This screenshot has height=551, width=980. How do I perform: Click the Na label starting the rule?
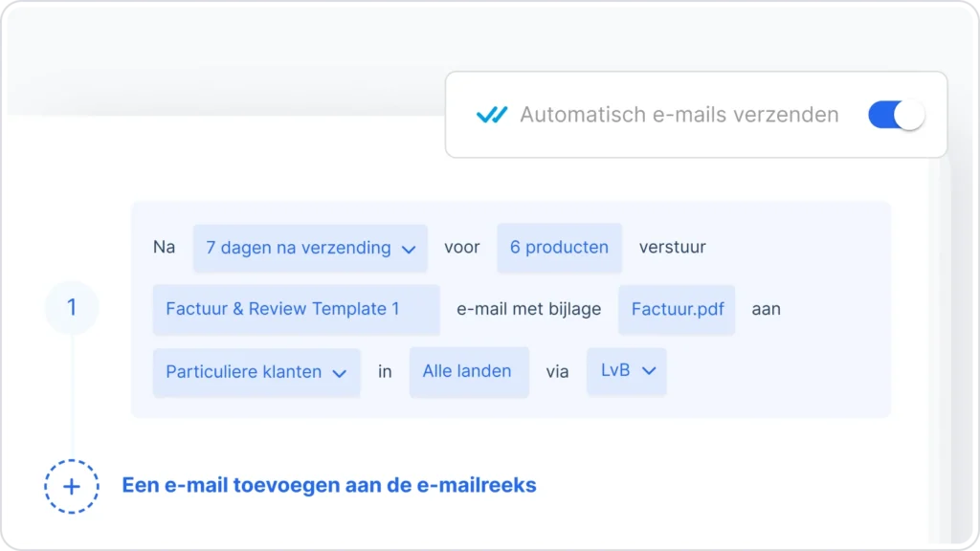pyautogui.click(x=165, y=247)
